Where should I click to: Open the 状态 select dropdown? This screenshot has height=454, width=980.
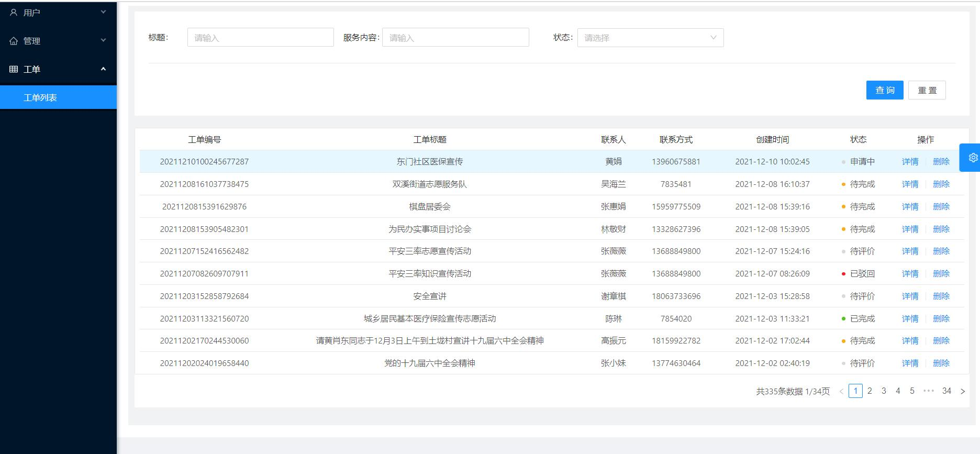650,38
